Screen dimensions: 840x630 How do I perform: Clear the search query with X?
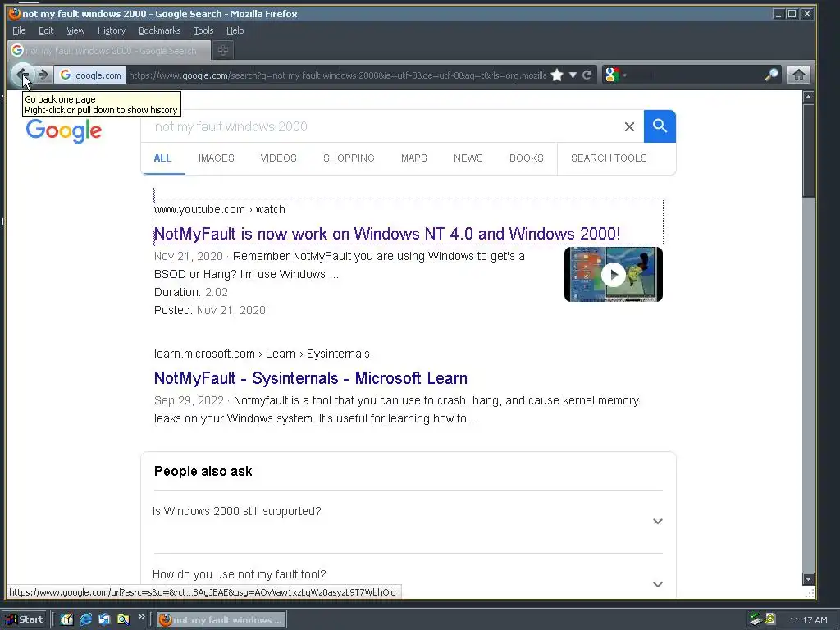(x=629, y=126)
